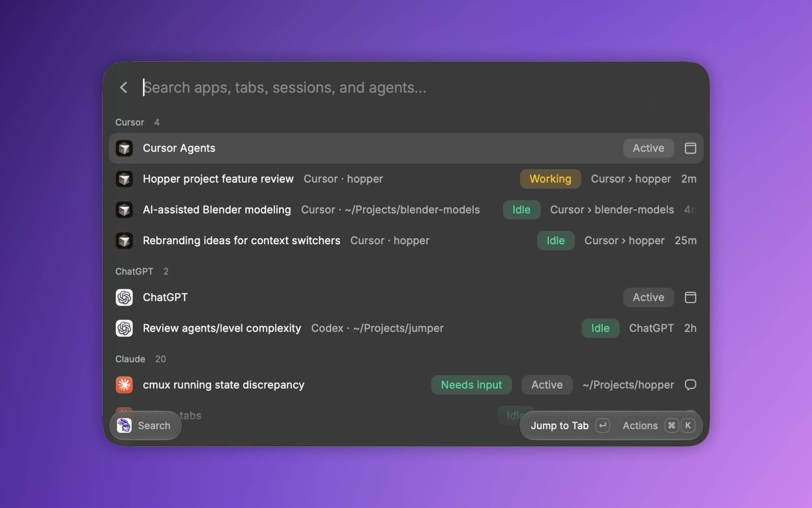This screenshot has width=812, height=508.
Task: Click icon beside Hopper project feature review
Action: [124, 179]
